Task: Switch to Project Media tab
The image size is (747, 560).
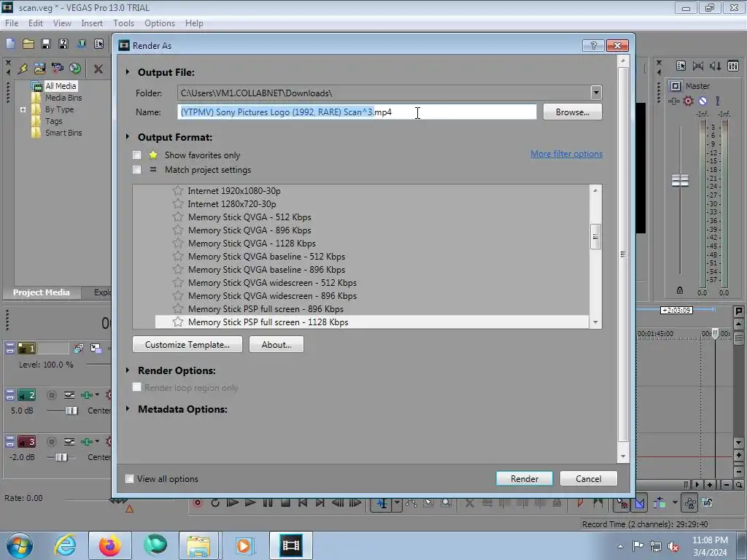Action: 42,292
